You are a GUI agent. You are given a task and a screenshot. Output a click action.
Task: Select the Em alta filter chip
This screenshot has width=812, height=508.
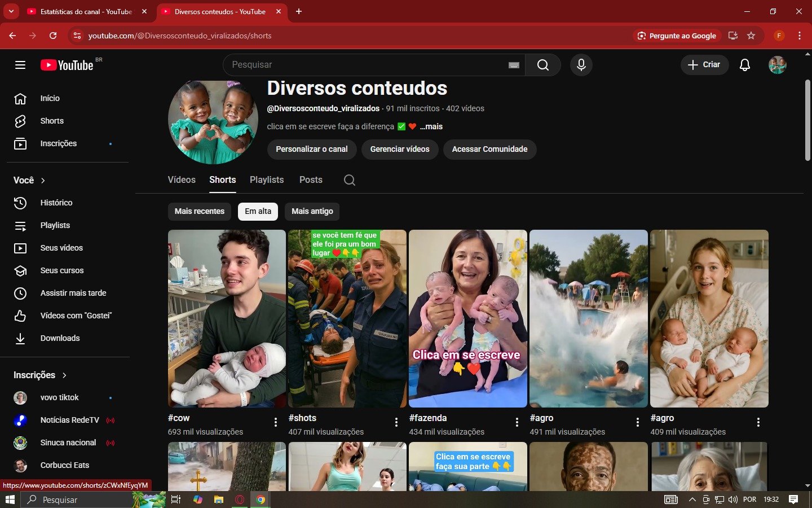[258, 211]
